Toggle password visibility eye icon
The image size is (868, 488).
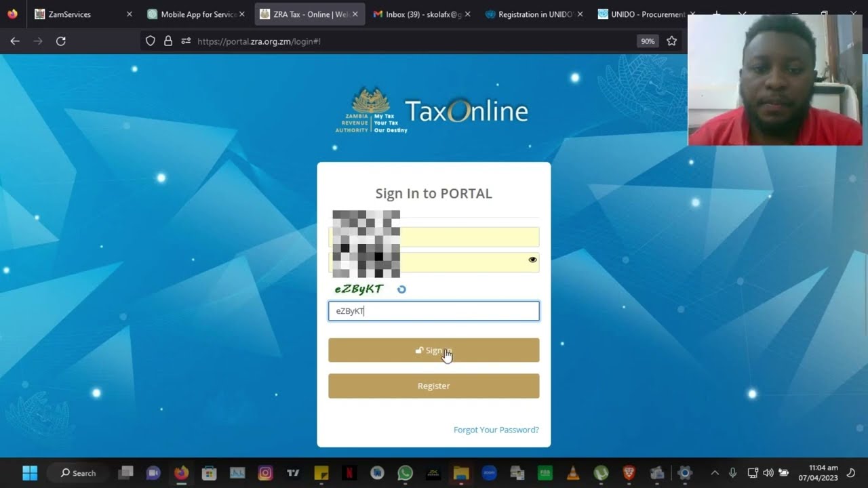click(532, 260)
